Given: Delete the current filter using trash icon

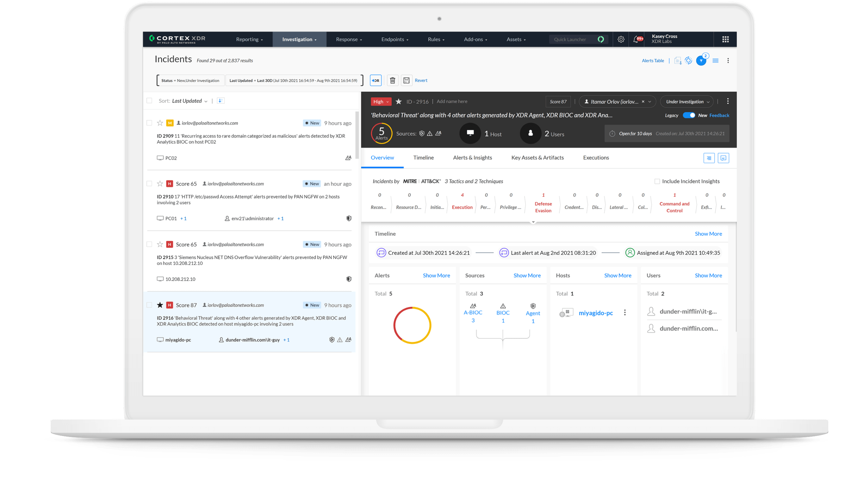Looking at the screenshot, I should click(393, 80).
